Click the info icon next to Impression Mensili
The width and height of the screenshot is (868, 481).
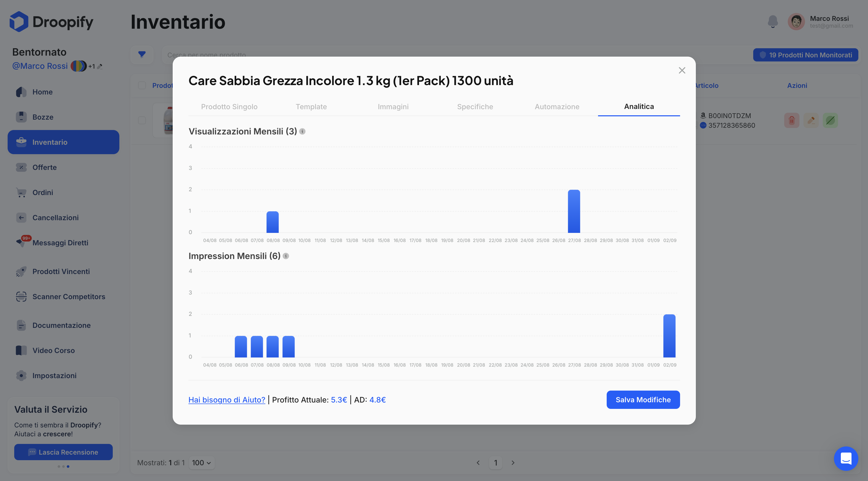(x=286, y=256)
